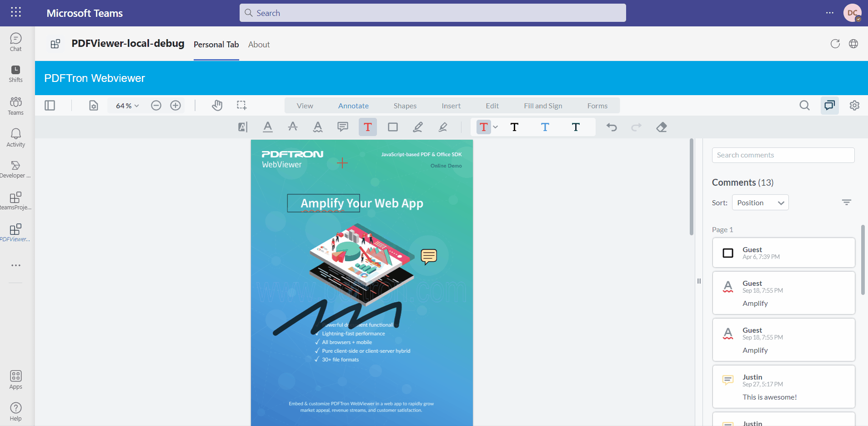Select the blue free text color preset
The width and height of the screenshot is (868, 426).
point(545,127)
